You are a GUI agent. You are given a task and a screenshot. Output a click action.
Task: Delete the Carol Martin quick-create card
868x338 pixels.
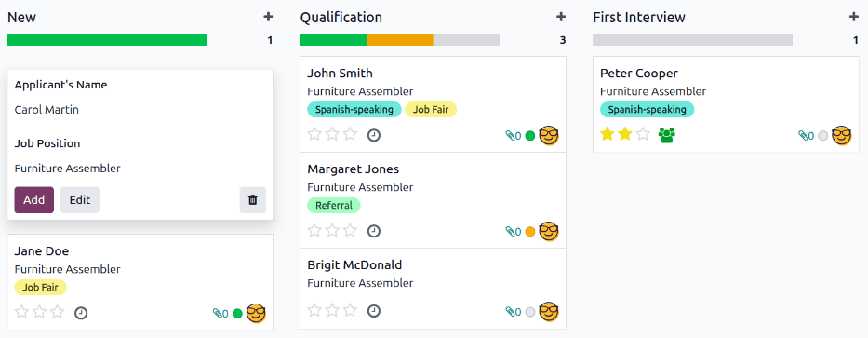[x=252, y=200]
